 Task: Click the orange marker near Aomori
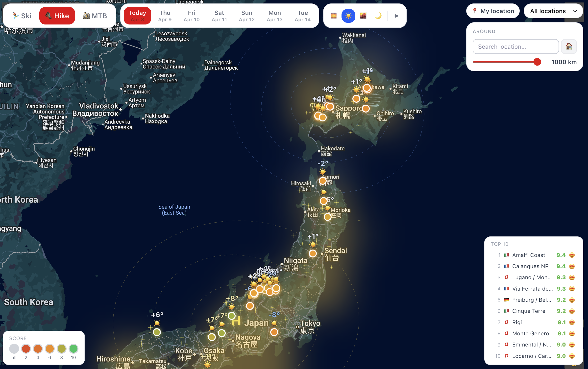click(322, 181)
